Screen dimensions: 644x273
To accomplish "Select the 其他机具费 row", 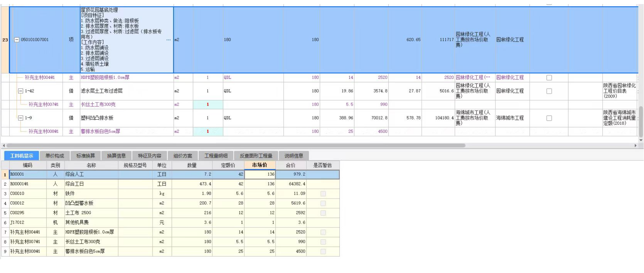I will tap(170, 222).
